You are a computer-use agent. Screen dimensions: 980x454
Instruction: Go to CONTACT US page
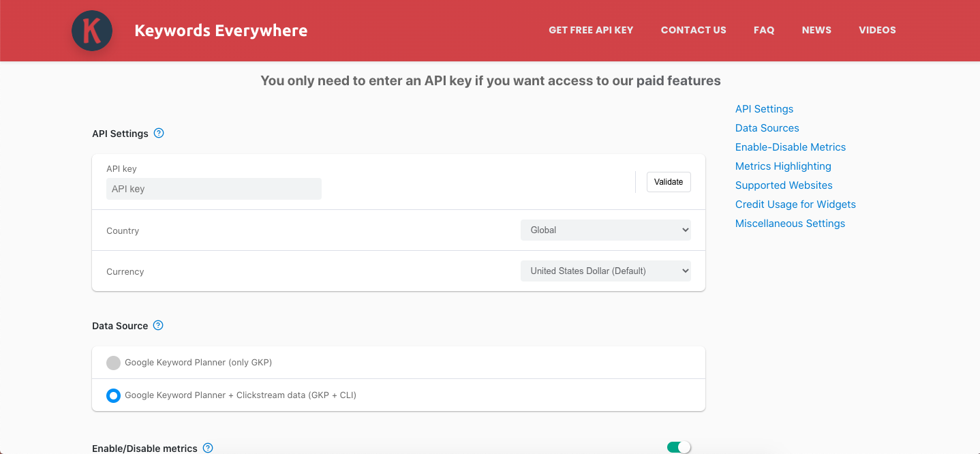click(x=694, y=30)
